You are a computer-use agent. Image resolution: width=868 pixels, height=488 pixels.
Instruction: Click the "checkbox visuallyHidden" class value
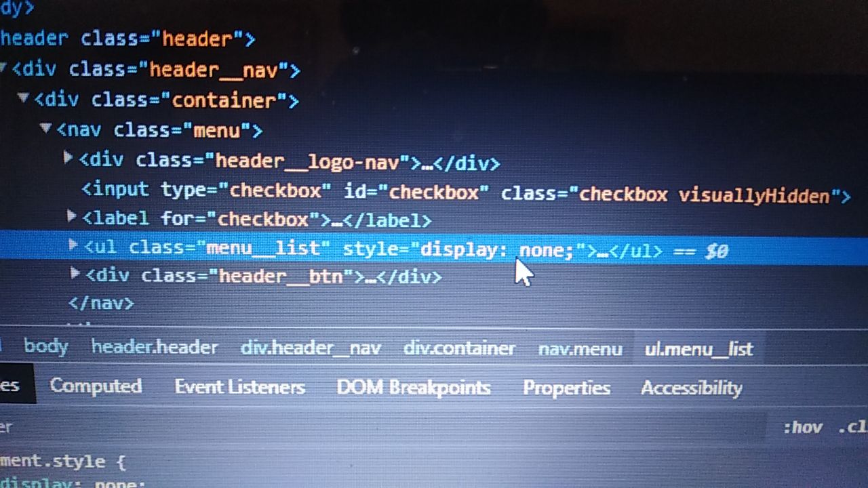click(705, 195)
